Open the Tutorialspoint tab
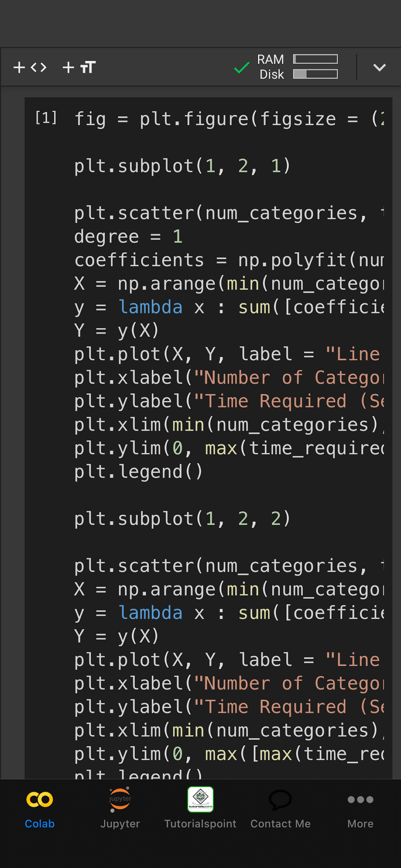Image resolution: width=401 pixels, height=868 pixels. 200,809
